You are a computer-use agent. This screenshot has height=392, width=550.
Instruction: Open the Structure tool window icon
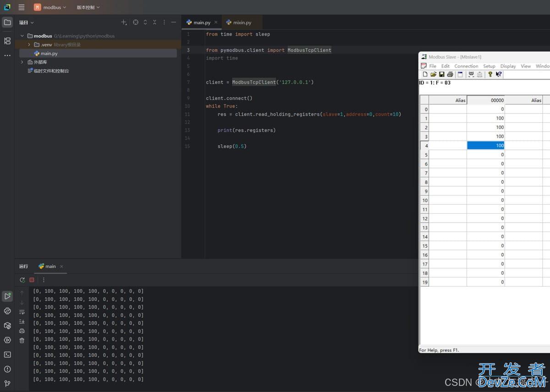point(7,41)
